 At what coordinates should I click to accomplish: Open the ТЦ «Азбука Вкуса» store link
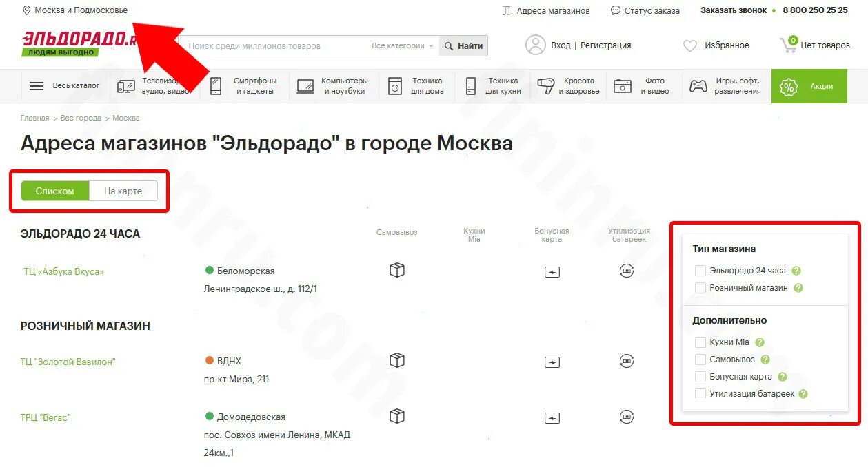[63, 271]
